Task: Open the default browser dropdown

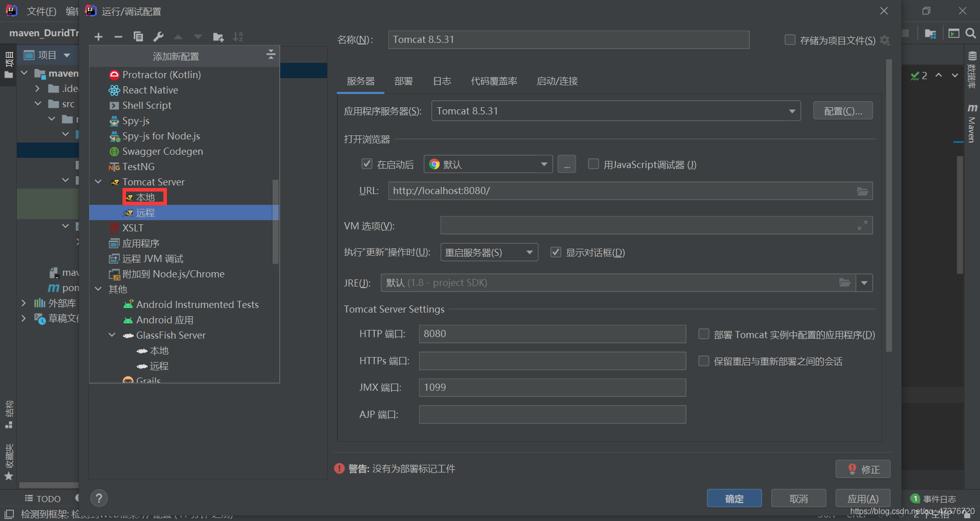Action: 488,164
